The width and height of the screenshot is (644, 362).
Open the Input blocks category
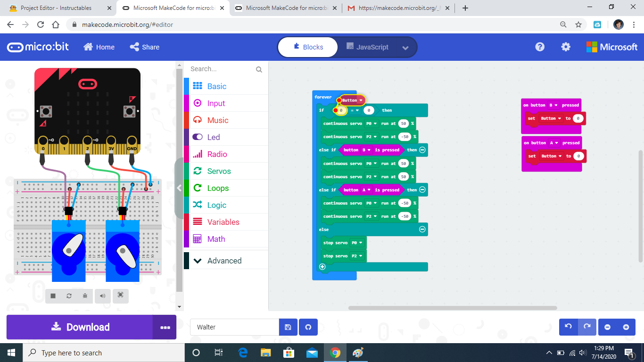click(226, 103)
